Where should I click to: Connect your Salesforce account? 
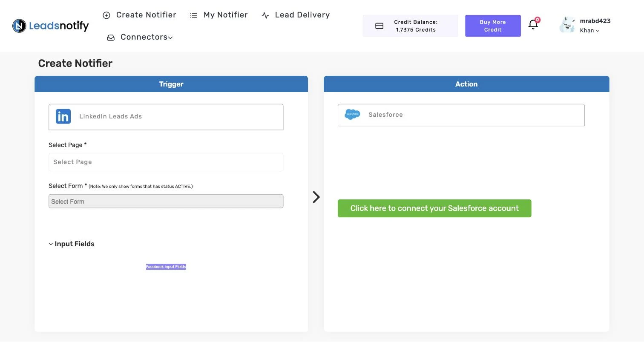434,208
